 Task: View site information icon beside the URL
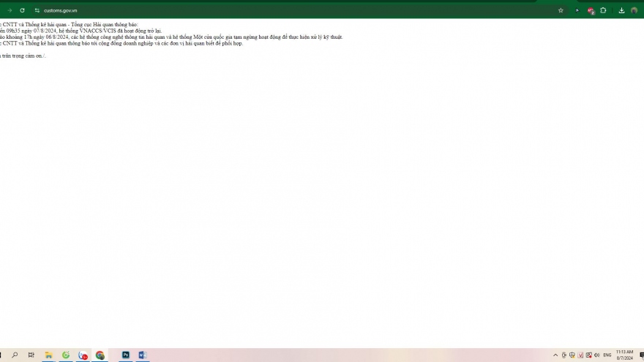(37, 10)
